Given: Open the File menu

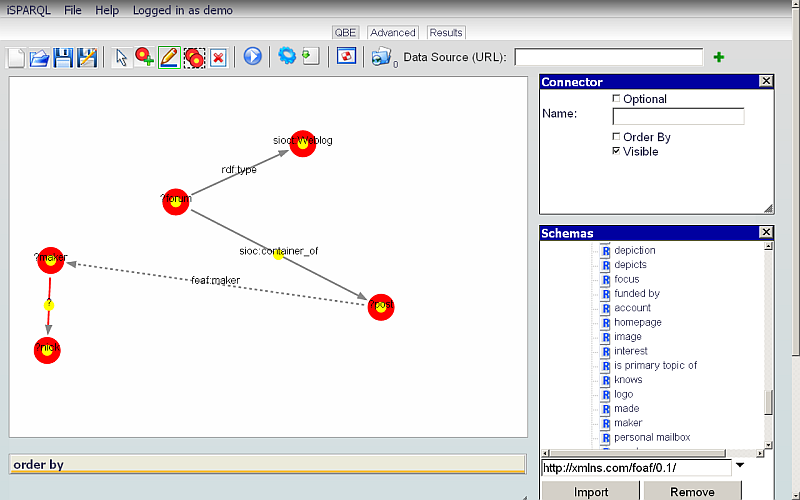Looking at the screenshot, I should [72, 10].
